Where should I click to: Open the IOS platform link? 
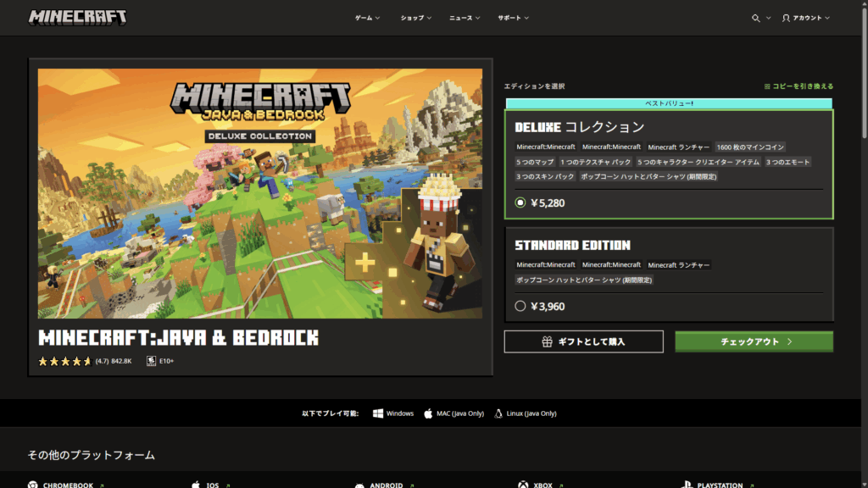(x=210, y=485)
